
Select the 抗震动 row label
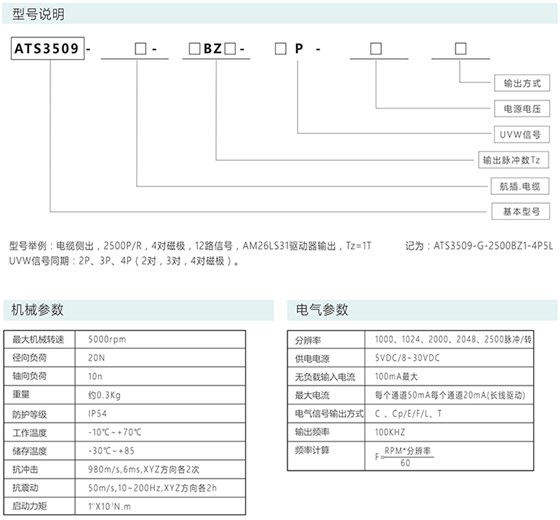25,488
